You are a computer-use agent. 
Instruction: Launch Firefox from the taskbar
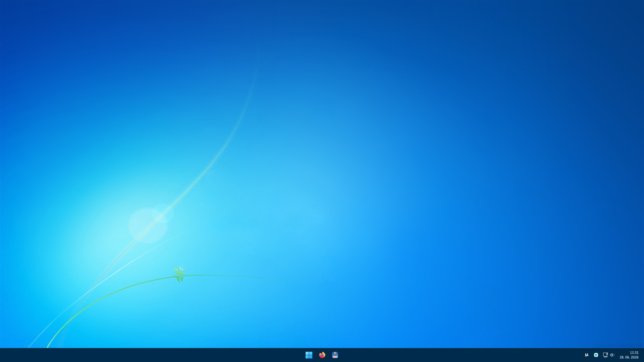(x=322, y=355)
